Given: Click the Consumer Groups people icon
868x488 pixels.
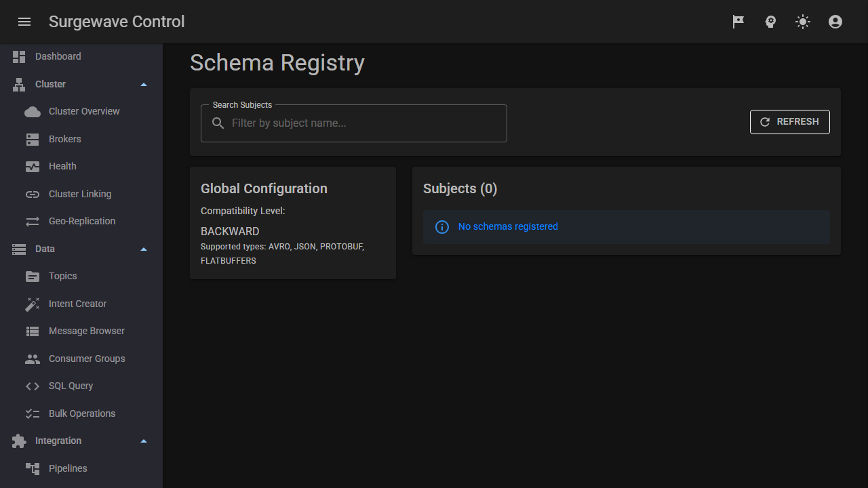Looking at the screenshot, I should (x=33, y=359).
